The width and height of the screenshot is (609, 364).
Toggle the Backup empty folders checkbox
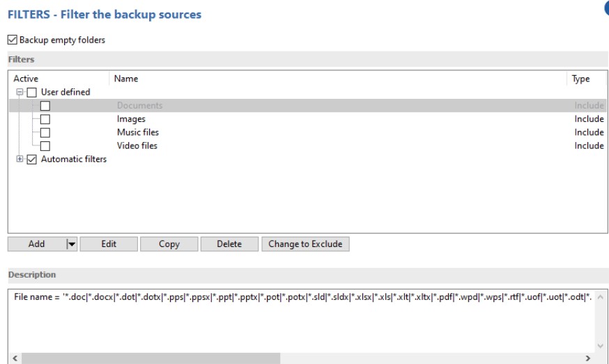[x=13, y=40]
